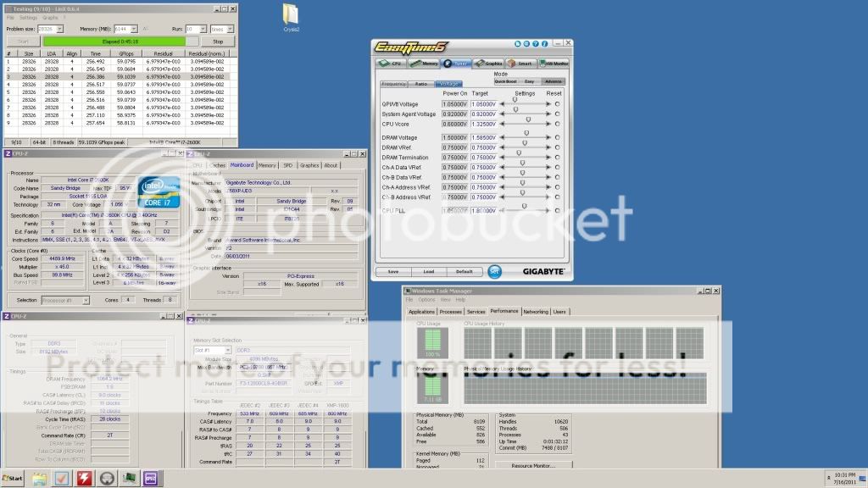Reset the CPU Vcore voltage radio button

pos(557,125)
